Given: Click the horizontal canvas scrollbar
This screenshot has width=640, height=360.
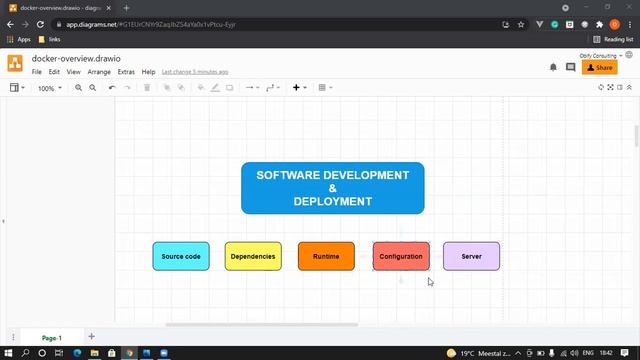Looking at the screenshot, I should tap(262, 325).
